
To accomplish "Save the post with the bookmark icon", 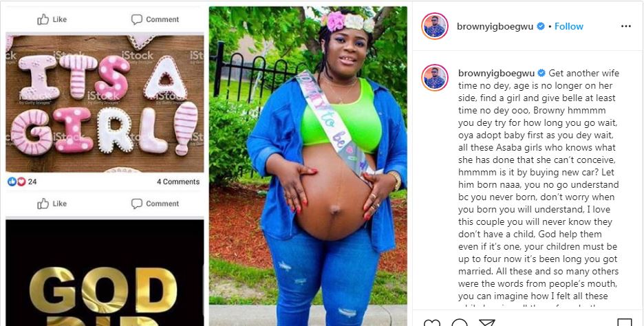I will click(625, 323).
